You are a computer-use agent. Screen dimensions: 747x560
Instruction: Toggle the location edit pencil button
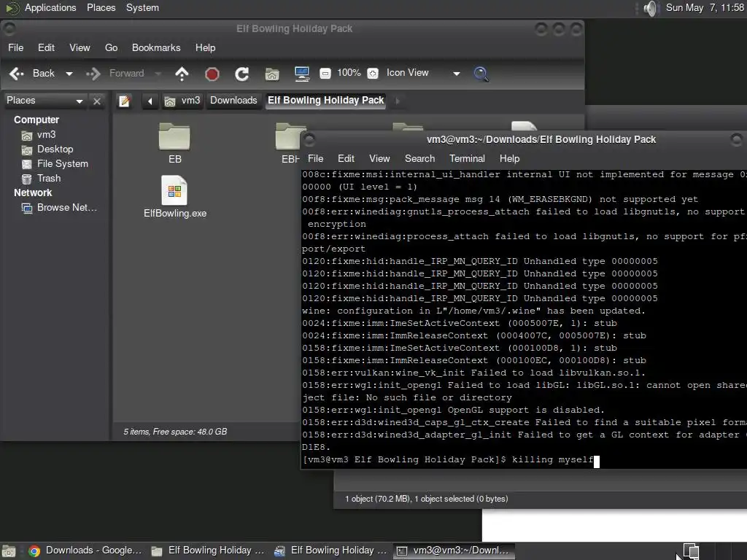124,101
